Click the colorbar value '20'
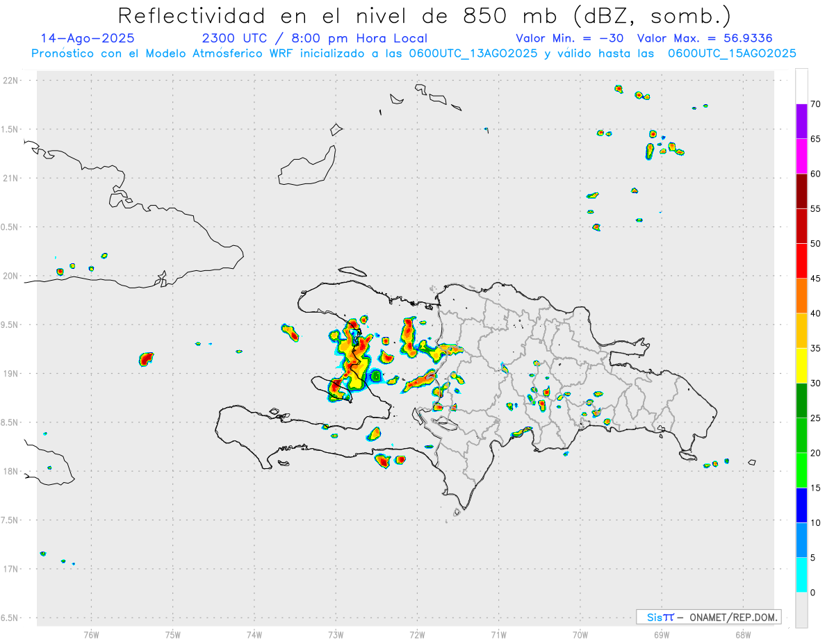This screenshot has width=834, height=644. [816, 453]
